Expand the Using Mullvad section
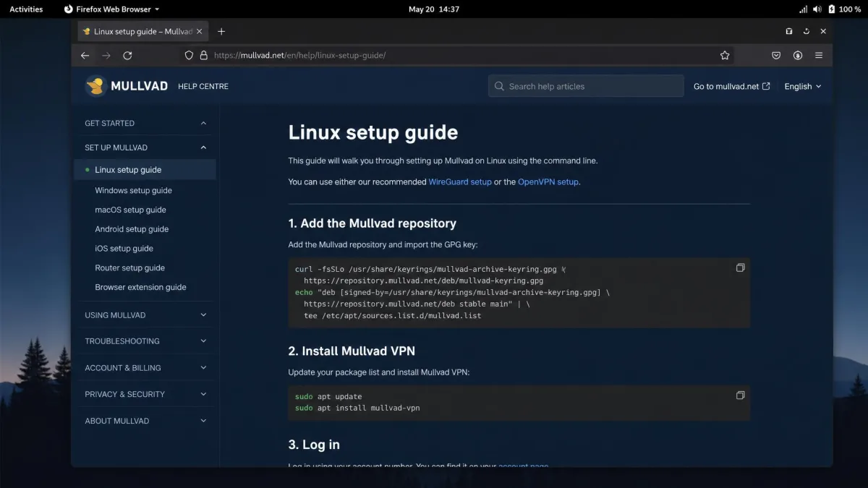The width and height of the screenshot is (868, 488). pyautogui.click(x=203, y=315)
